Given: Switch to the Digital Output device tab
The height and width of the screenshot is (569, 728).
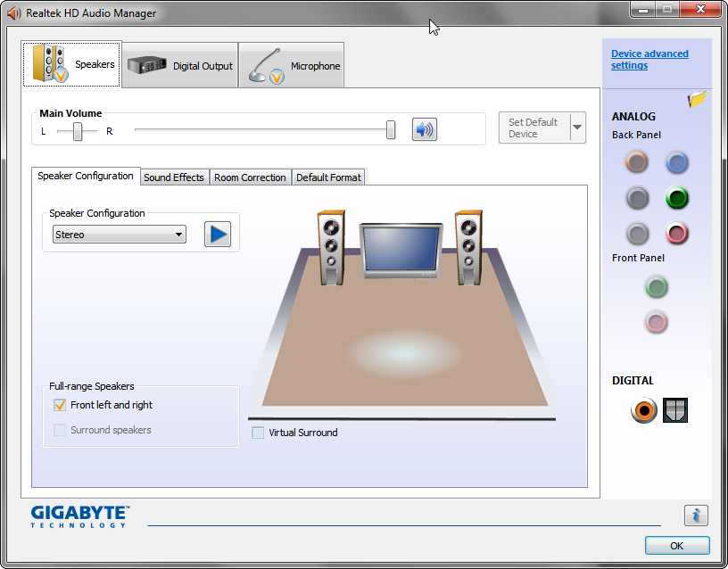Looking at the screenshot, I should pos(180,65).
